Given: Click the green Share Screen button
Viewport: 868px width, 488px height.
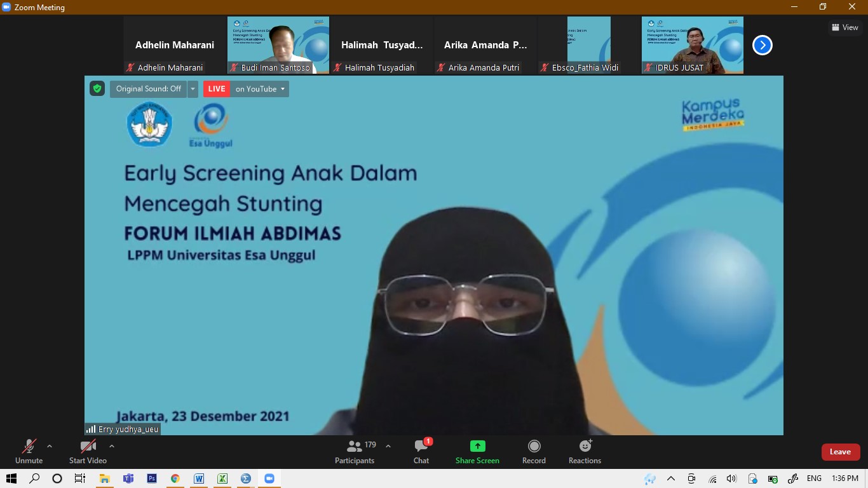Looking at the screenshot, I should point(477,452).
